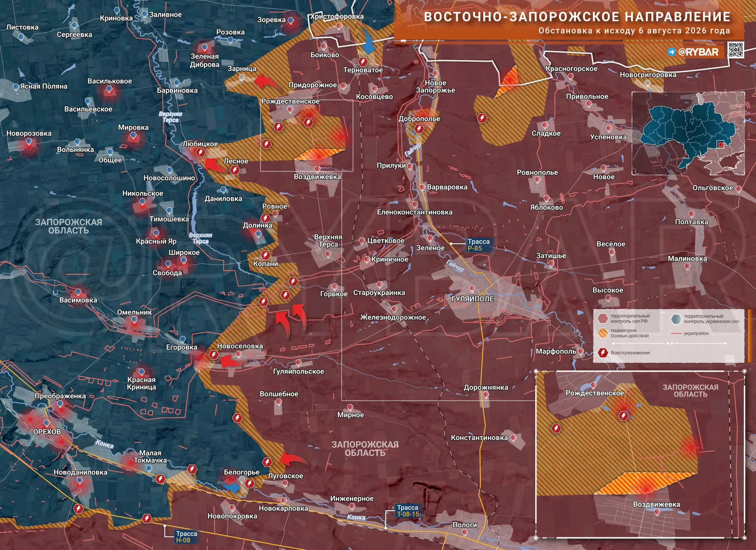Click the clash icon at Терноватое
Image resolution: width=756 pixels, height=550 pixels.
click(363, 62)
